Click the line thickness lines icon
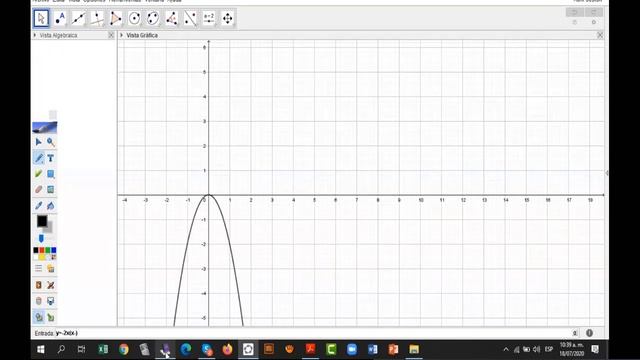This screenshot has height=360, width=640. click(x=39, y=268)
